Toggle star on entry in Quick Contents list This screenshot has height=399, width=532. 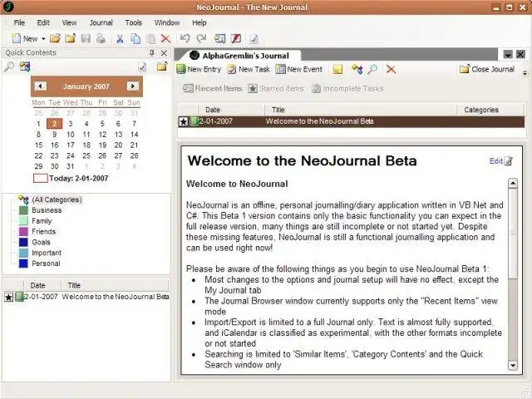click(x=9, y=298)
